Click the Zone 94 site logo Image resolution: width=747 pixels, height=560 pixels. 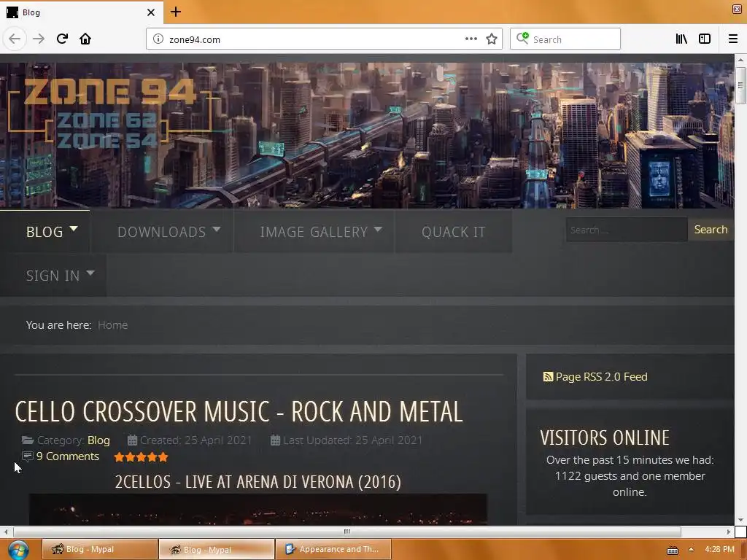[x=111, y=112]
